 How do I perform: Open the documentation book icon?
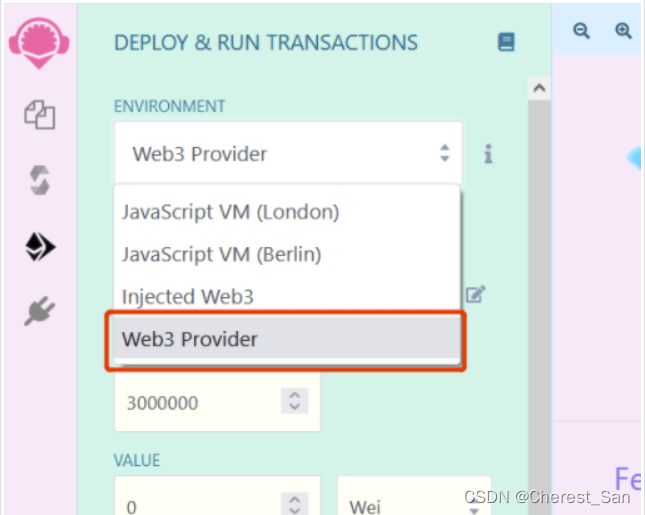[x=506, y=42]
